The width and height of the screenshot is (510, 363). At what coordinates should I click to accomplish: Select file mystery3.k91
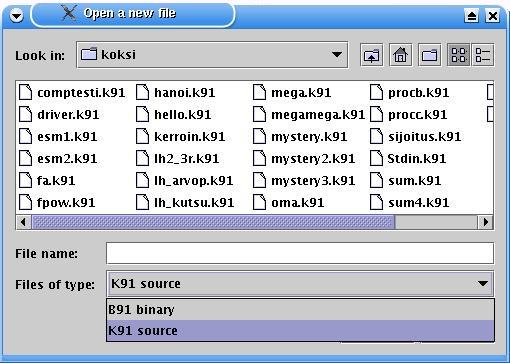coord(304,180)
